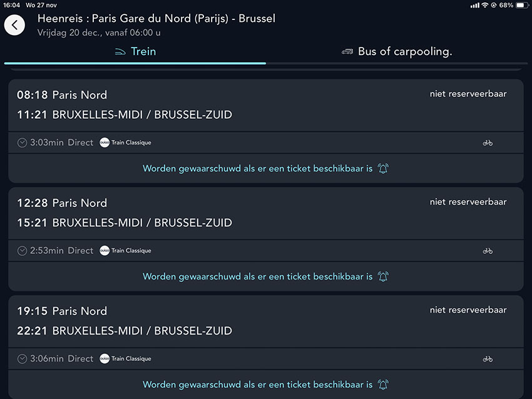
Task: Request ticket alert for 19:15 departure
Action: (265, 385)
